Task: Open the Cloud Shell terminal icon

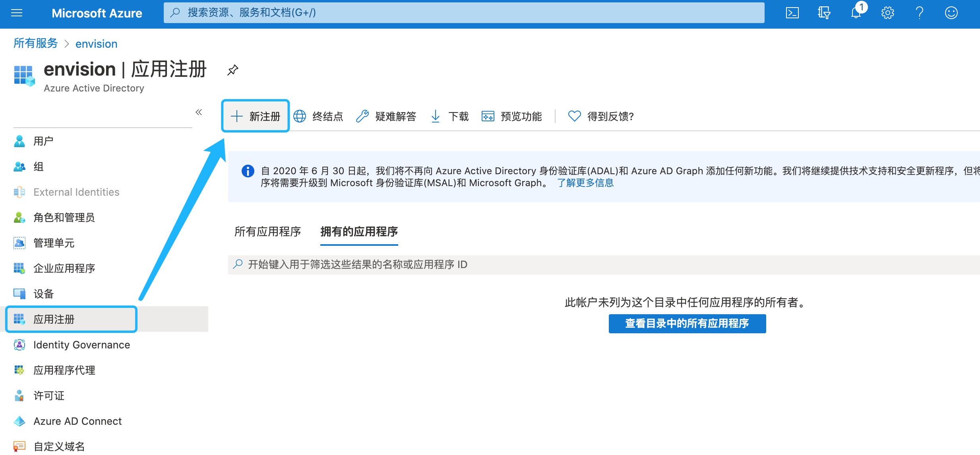Action: pos(792,13)
